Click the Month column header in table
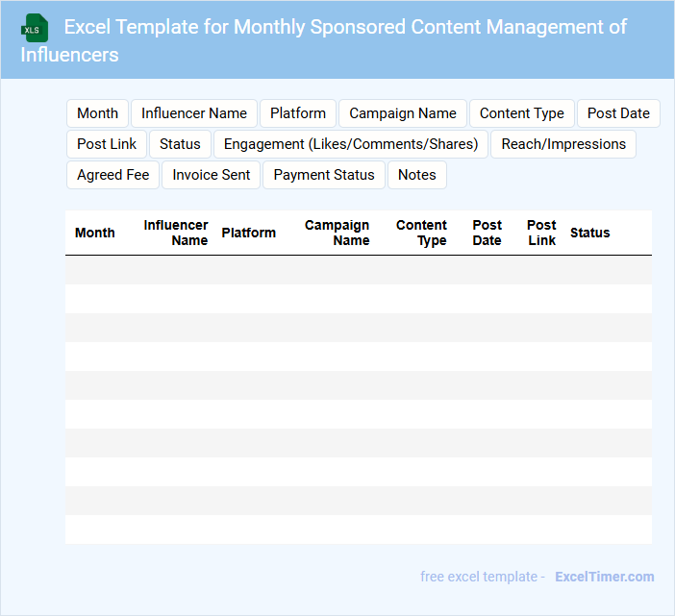The image size is (675, 616). (x=95, y=233)
